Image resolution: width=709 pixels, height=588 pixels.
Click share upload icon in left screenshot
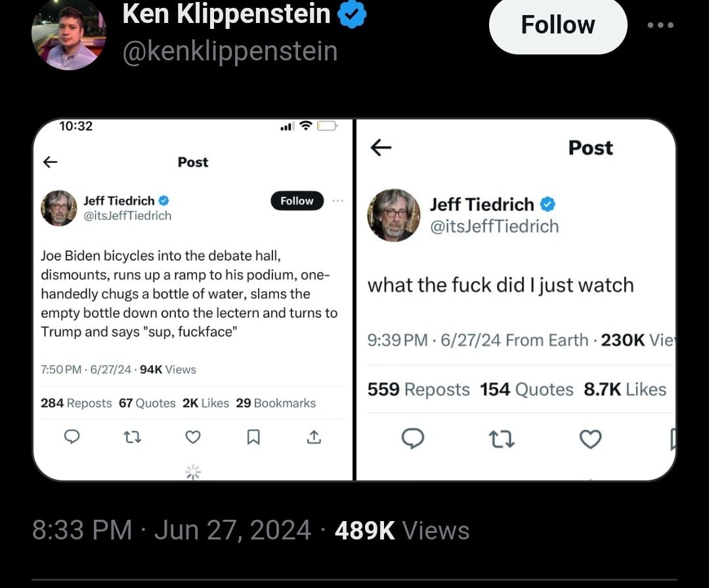314,436
